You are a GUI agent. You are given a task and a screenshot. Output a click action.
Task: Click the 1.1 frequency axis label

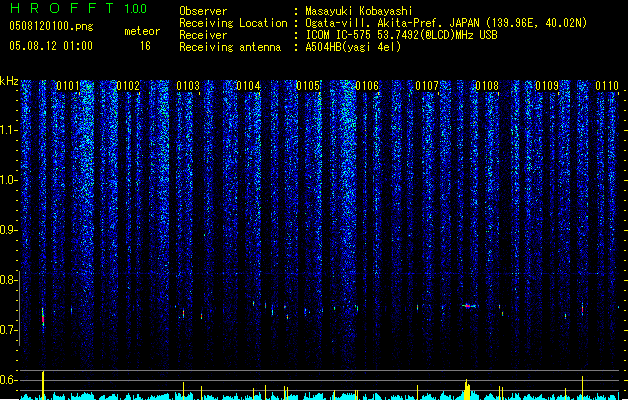click(8, 130)
